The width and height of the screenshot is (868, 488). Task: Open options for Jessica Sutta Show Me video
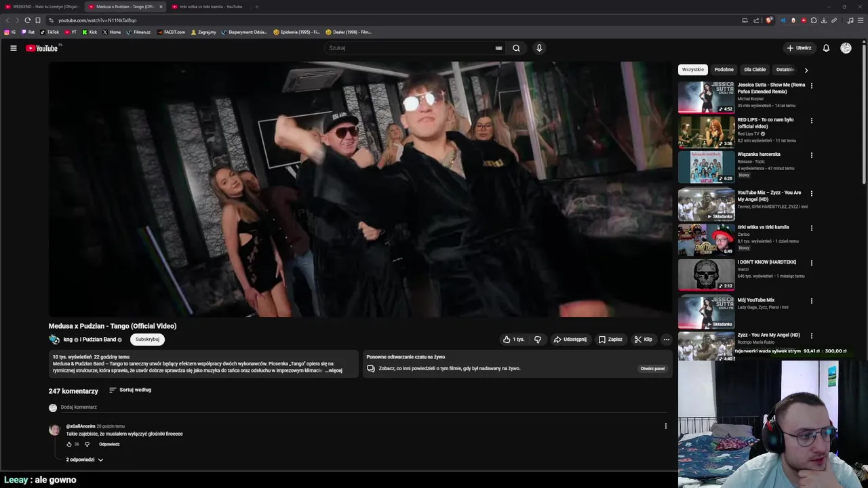tap(811, 86)
